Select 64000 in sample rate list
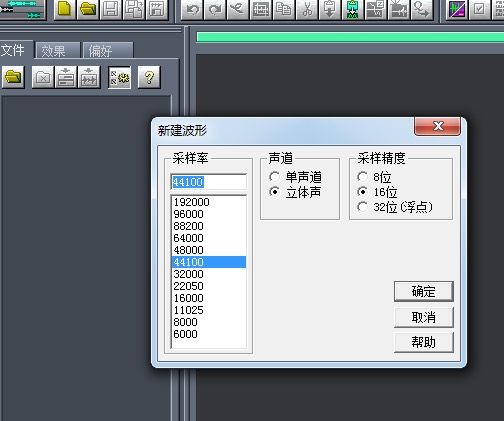 click(x=209, y=238)
